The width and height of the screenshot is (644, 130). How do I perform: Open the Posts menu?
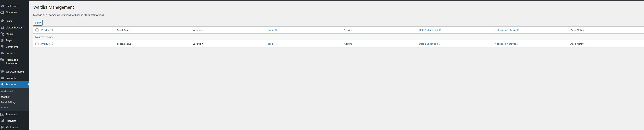pyautogui.click(x=15, y=21)
